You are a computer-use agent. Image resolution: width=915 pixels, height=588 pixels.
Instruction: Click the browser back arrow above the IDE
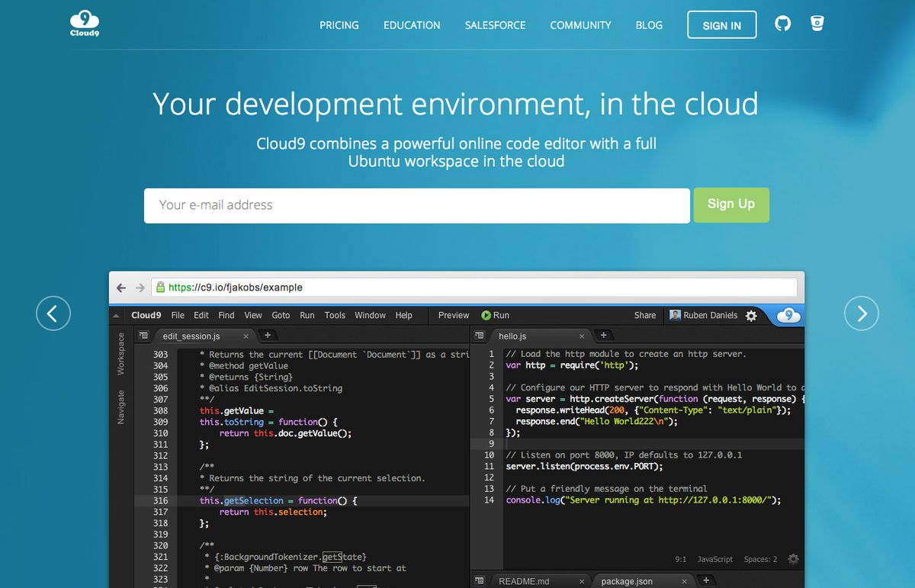pos(122,287)
